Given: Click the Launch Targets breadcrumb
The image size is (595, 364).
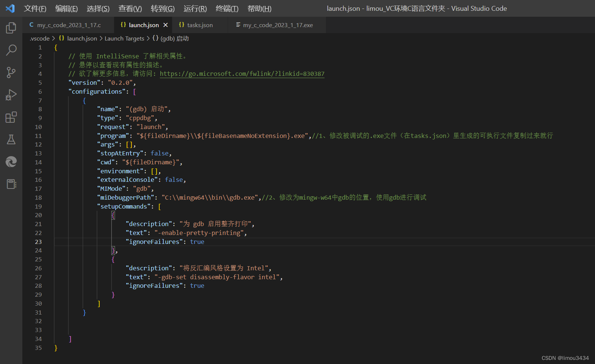Looking at the screenshot, I should pyautogui.click(x=124, y=38).
